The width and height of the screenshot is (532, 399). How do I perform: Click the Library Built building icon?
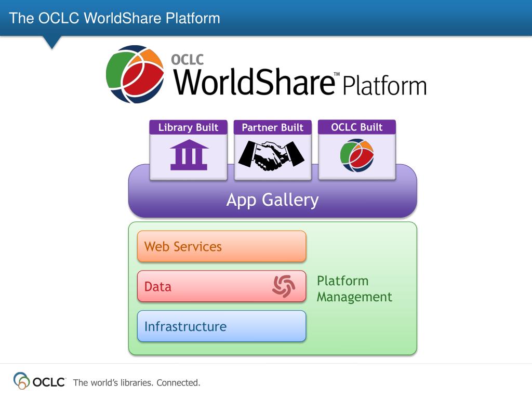click(189, 155)
